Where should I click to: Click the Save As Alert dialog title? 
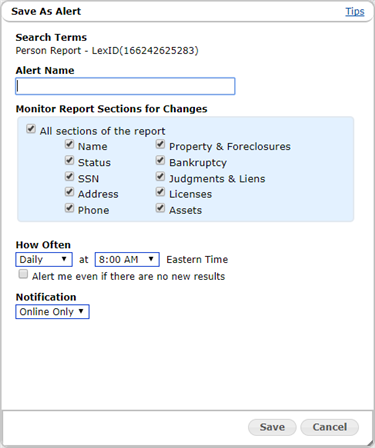(46, 11)
